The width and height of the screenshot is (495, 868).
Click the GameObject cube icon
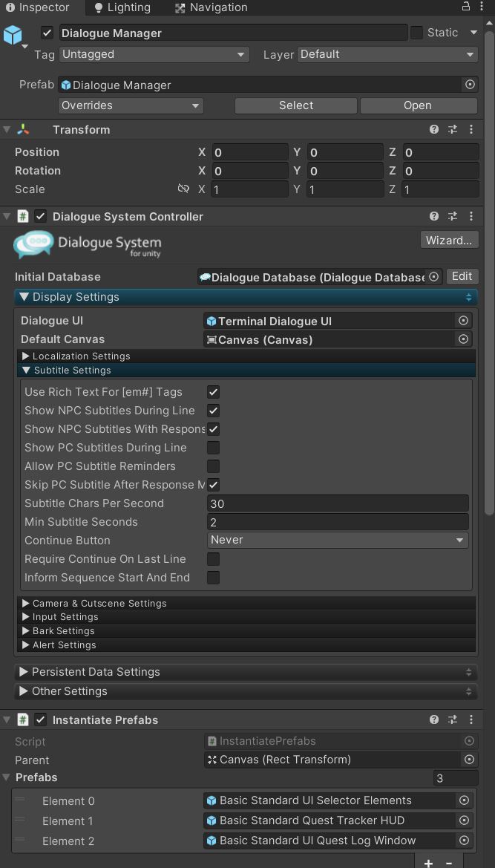tap(12, 35)
